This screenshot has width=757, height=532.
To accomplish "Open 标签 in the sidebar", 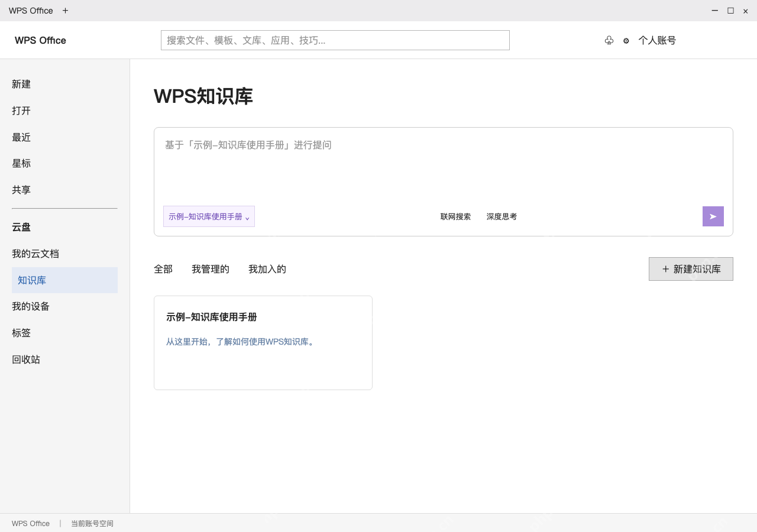I will coord(21,333).
